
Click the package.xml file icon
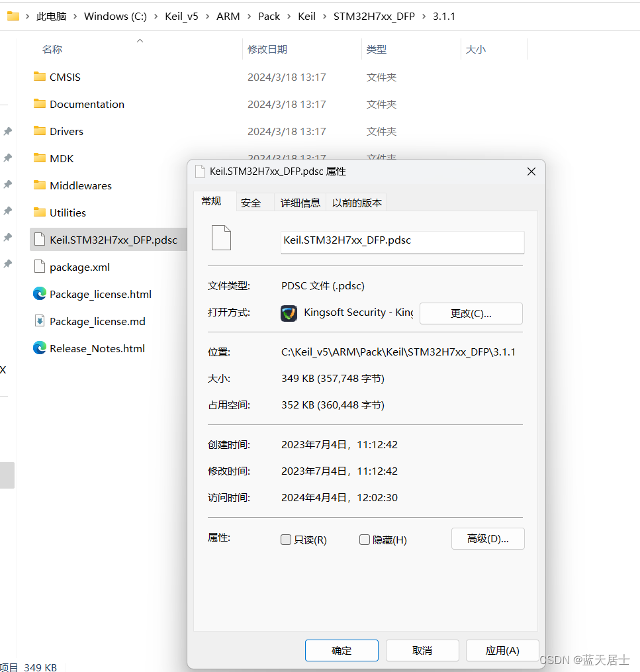(x=40, y=267)
